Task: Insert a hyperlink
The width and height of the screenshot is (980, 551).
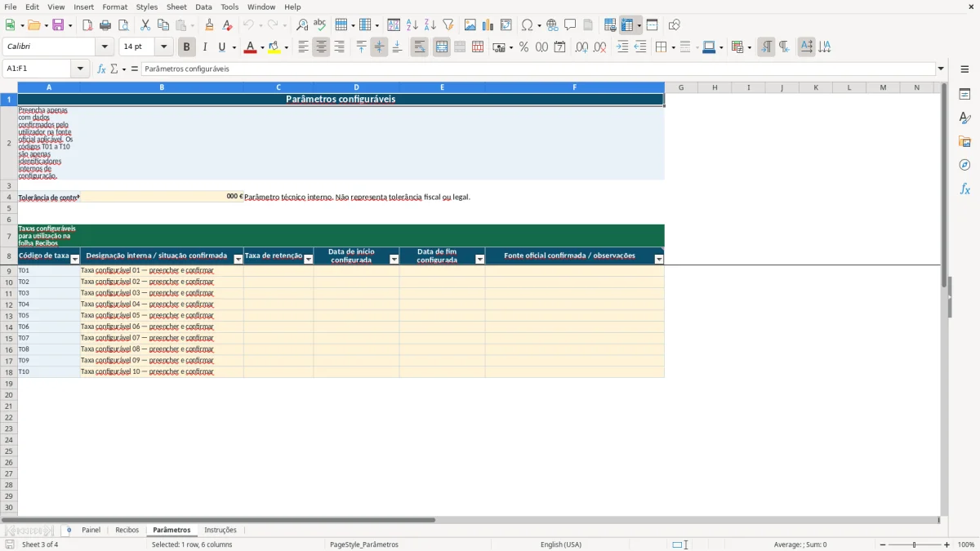Action: 552,25
